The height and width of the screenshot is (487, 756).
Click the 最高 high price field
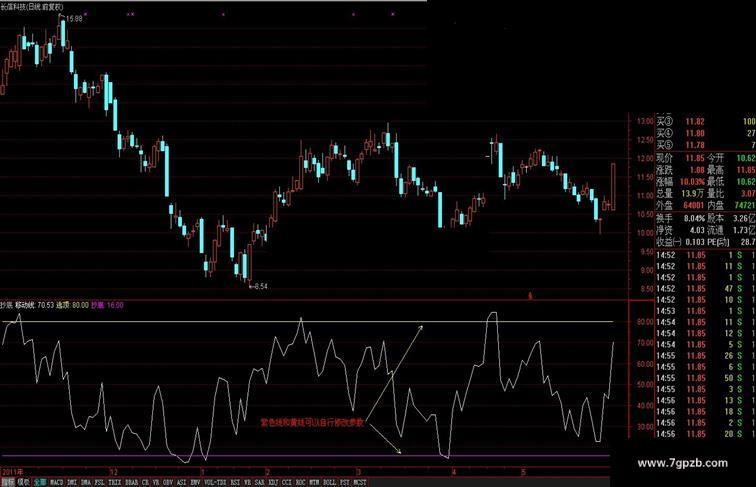pyautogui.click(x=731, y=170)
